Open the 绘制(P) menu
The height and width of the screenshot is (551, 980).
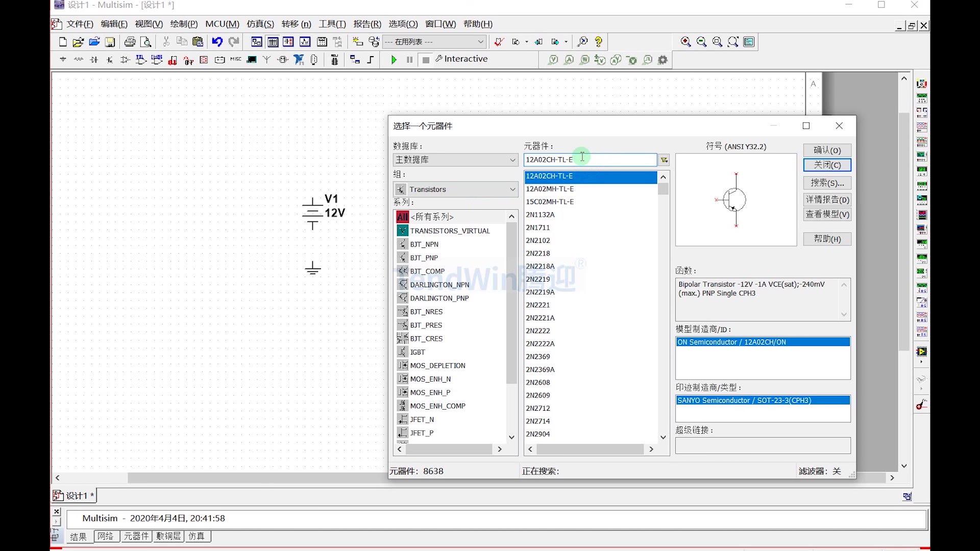184,24
